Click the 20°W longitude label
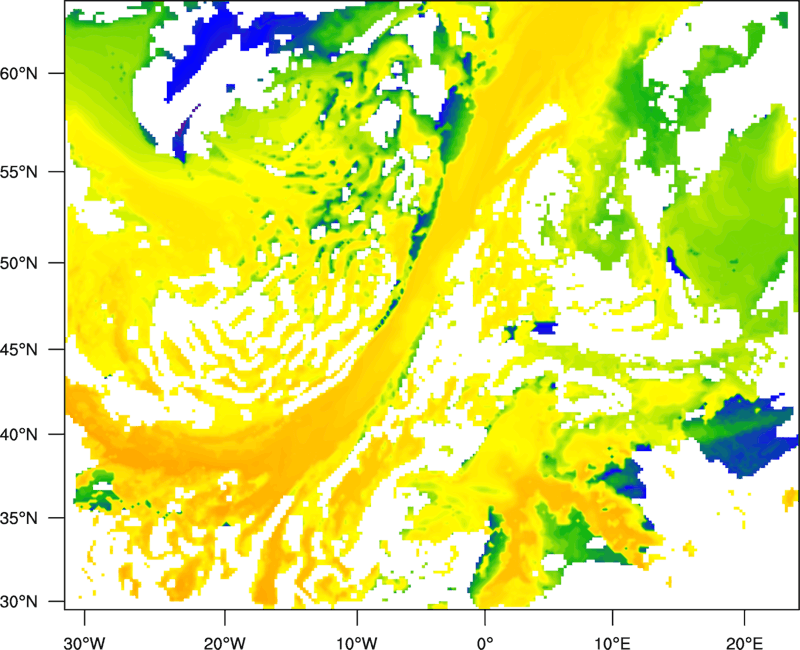 click(x=224, y=643)
